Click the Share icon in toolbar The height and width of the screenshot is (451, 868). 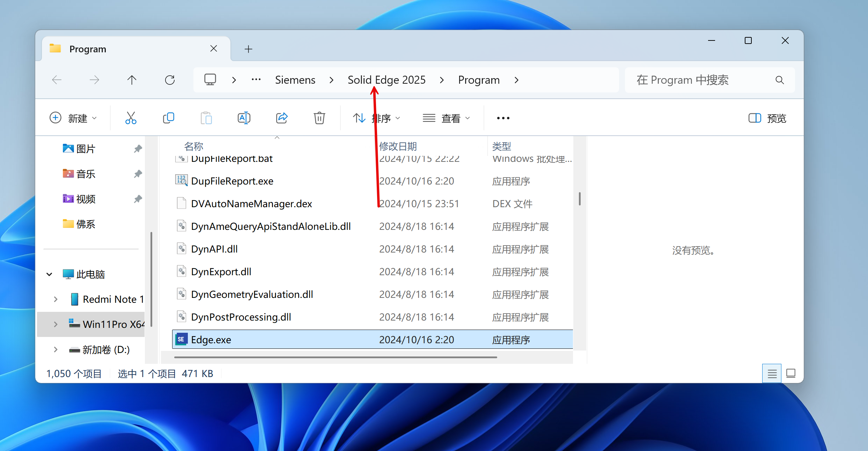tap(282, 118)
